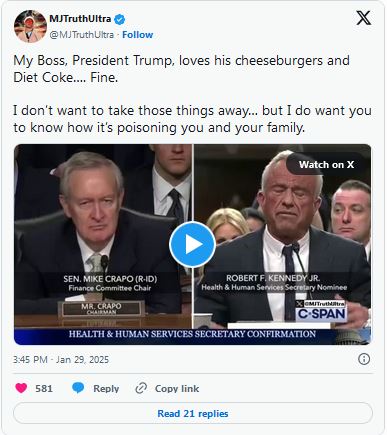387x435 pixels.
Task: Open the @MJTruthUltra handle link
Action: 82,35
